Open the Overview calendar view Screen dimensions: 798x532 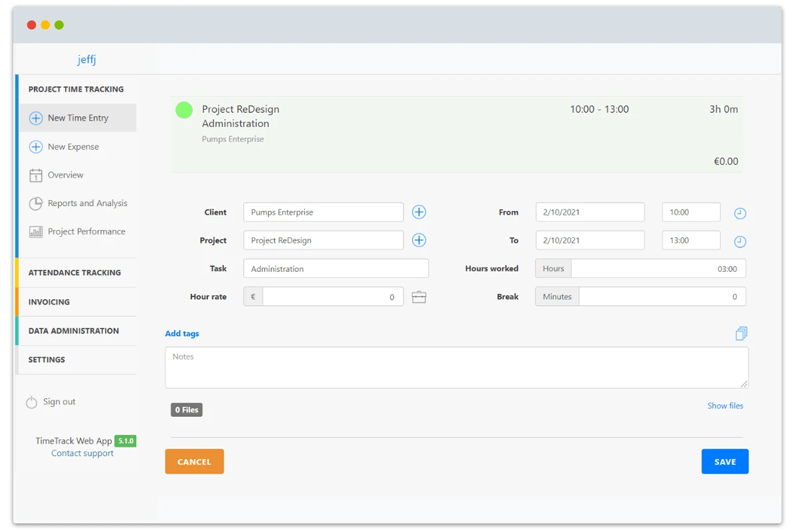click(x=64, y=175)
